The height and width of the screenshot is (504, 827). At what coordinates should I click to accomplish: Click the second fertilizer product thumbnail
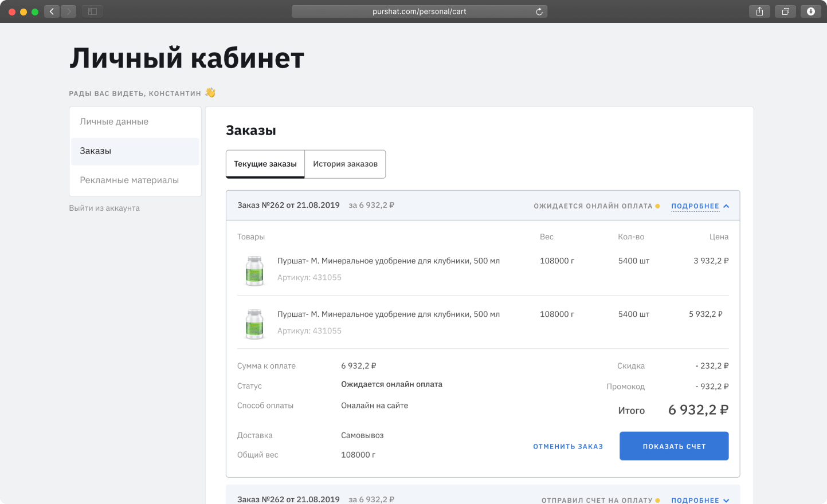(254, 324)
